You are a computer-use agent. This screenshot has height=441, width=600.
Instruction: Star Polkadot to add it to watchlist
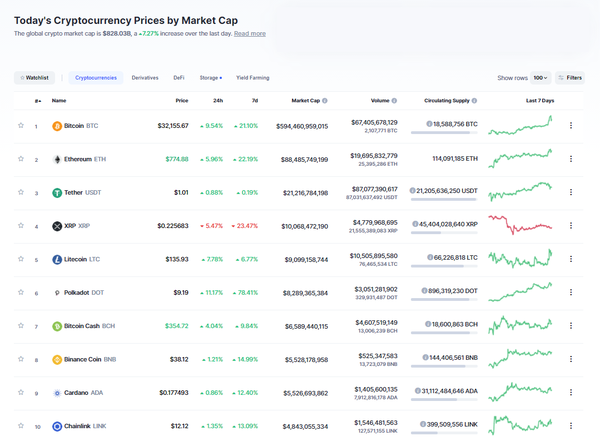(21, 292)
